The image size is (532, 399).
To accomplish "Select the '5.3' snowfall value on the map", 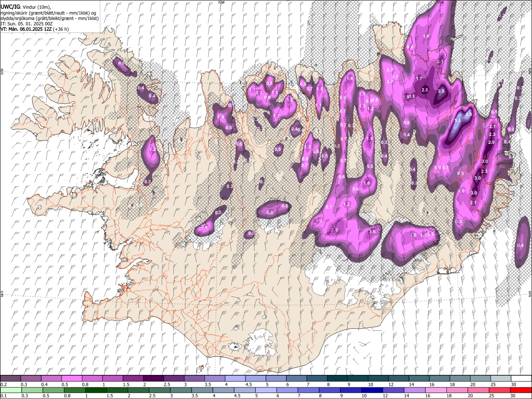I will (458, 121).
